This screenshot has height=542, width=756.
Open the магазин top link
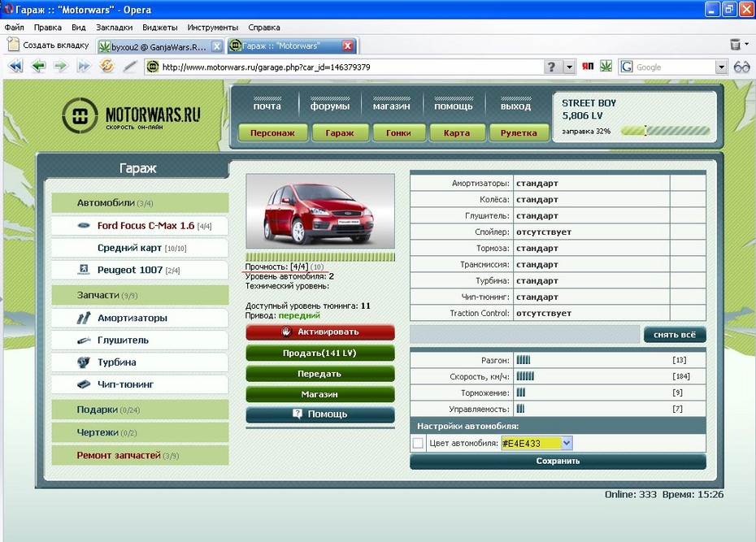pos(391,106)
